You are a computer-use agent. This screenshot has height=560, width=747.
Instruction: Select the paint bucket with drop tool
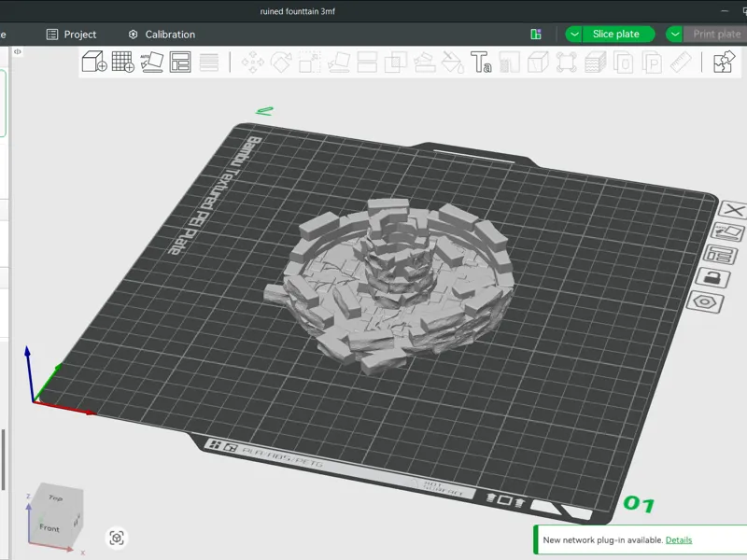point(453,63)
